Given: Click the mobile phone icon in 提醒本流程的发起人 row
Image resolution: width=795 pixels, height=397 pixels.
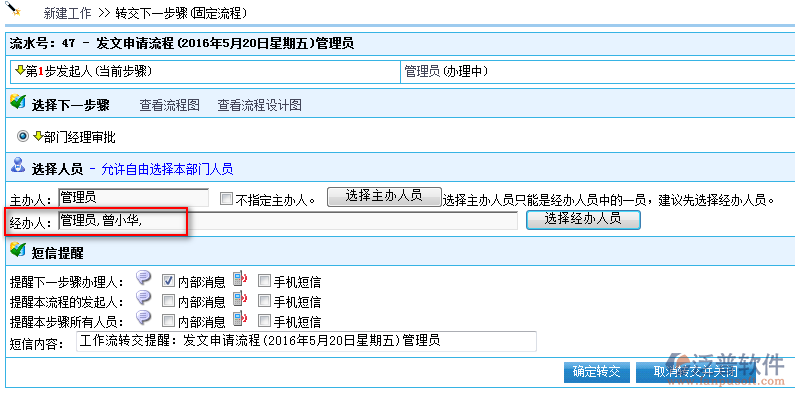Looking at the screenshot, I should click(x=239, y=299).
